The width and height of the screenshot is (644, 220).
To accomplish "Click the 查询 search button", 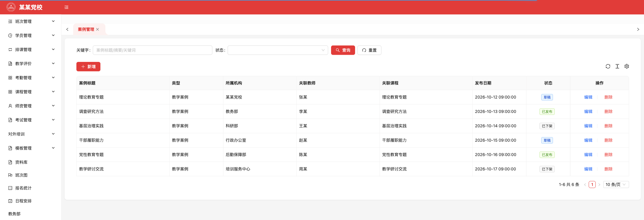I will point(343,50).
